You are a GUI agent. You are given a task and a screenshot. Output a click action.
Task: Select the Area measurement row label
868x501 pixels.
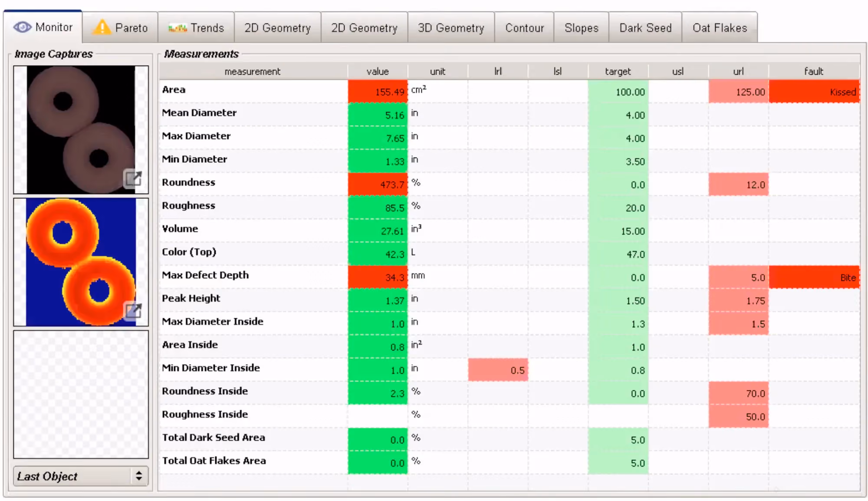pos(174,89)
